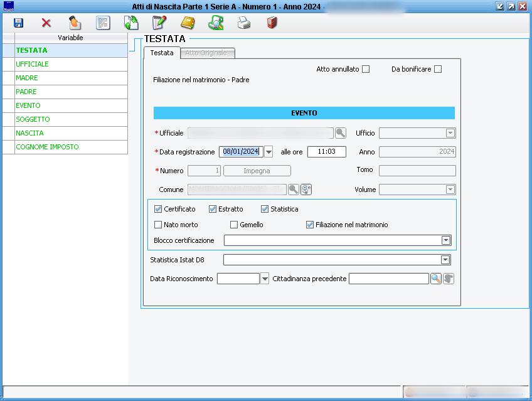Open the Data Riconoscimento date dropdown
This screenshot has width=532, height=401.
point(265,279)
